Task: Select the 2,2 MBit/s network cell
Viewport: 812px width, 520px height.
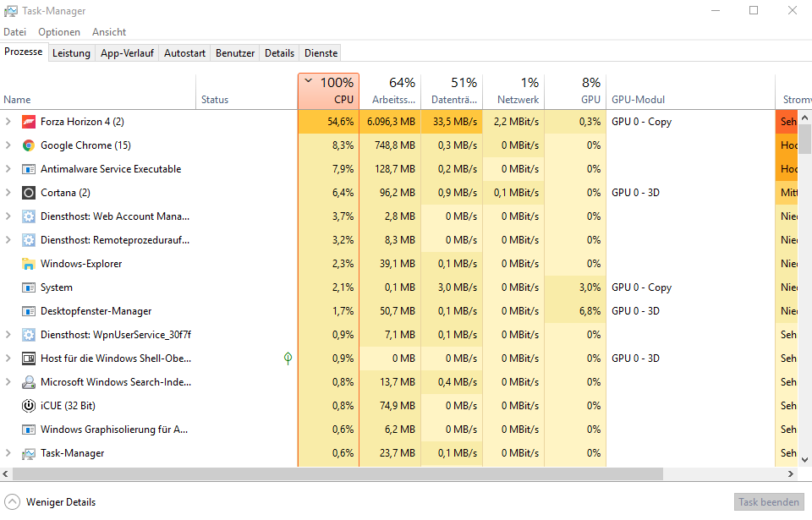Action: 513,122
